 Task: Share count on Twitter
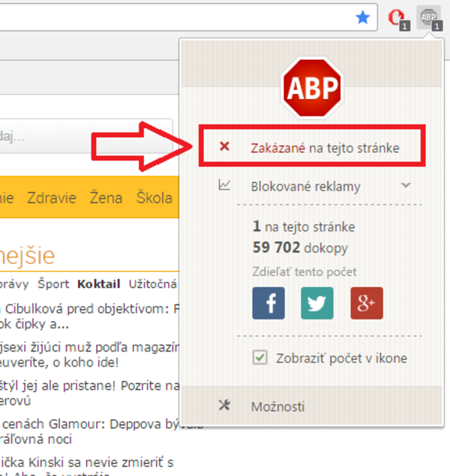click(317, 303)
